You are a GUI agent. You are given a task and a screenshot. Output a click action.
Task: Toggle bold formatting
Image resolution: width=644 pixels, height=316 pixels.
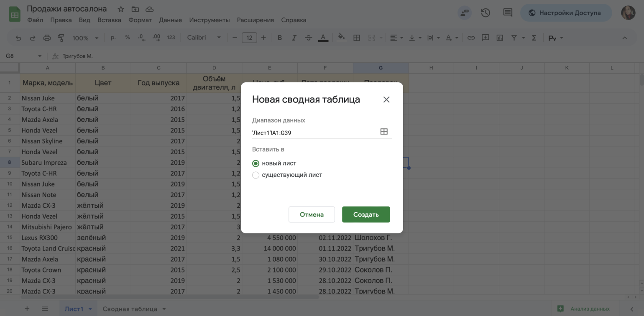tap(280, 38)
